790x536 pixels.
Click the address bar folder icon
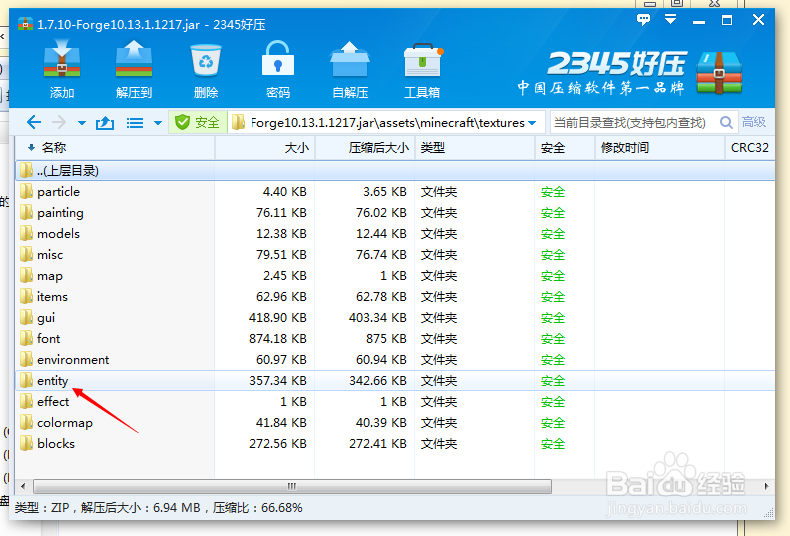(238, 122)
